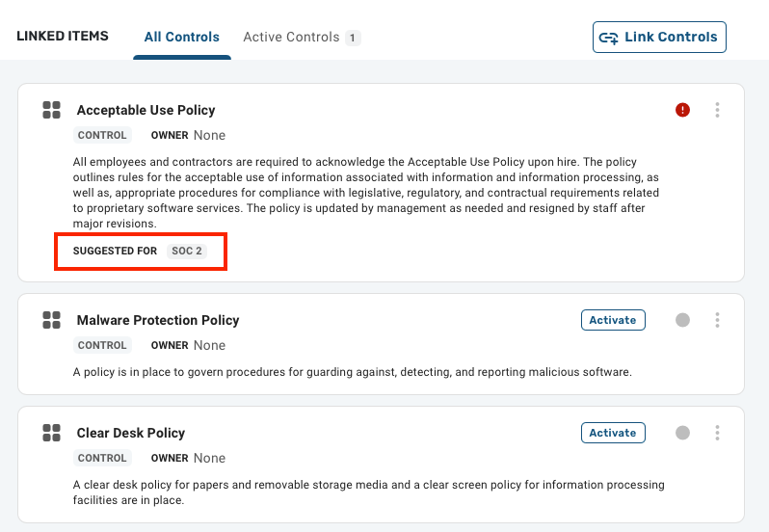Open the Acceptable Use Policy title

146,110
